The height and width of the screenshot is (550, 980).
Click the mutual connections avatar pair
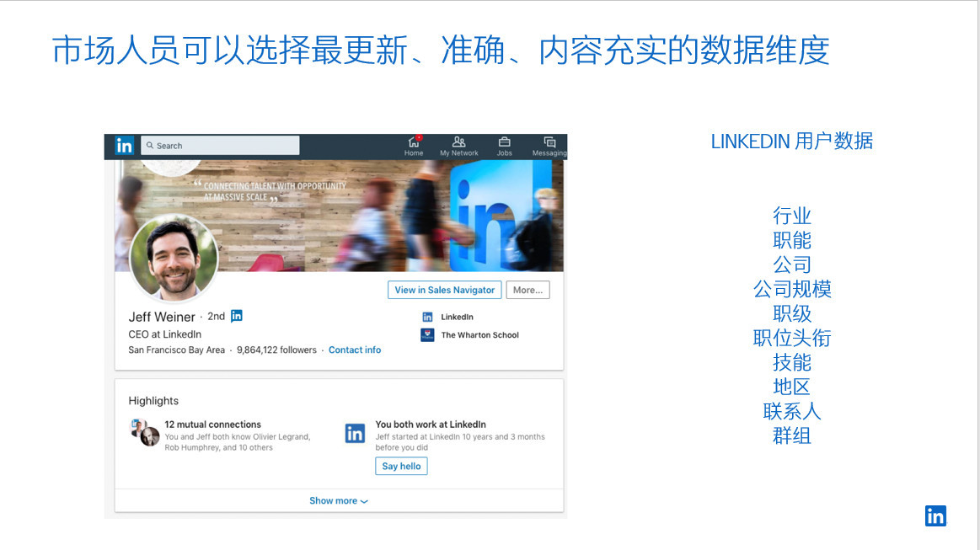(144, 432)
